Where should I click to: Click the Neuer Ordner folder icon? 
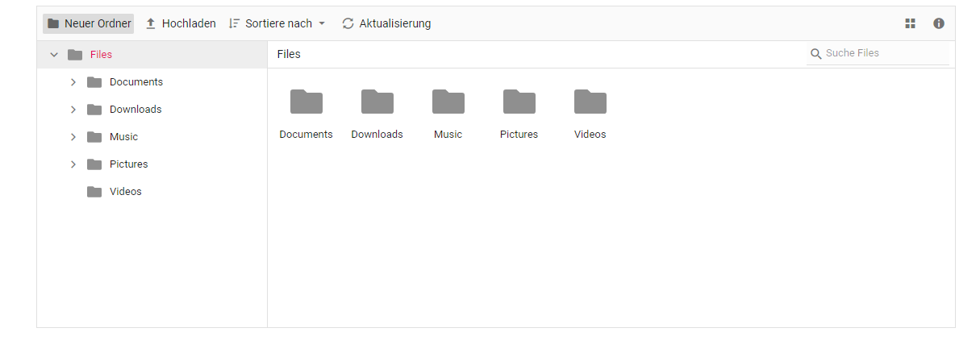coord(53,23)
